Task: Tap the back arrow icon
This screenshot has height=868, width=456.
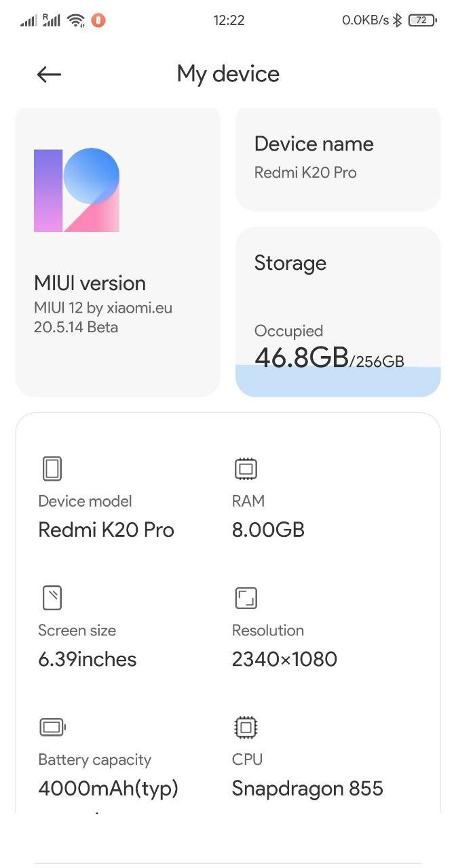Action: (49, 75)
